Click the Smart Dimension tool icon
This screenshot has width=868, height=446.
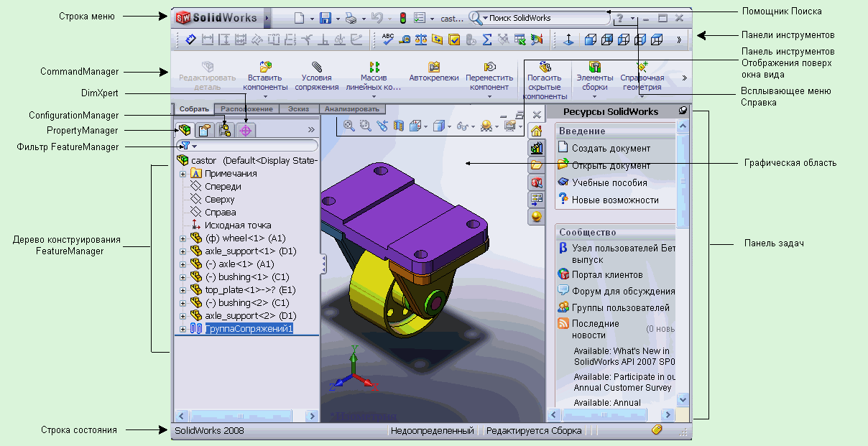[x=190, y=40]
